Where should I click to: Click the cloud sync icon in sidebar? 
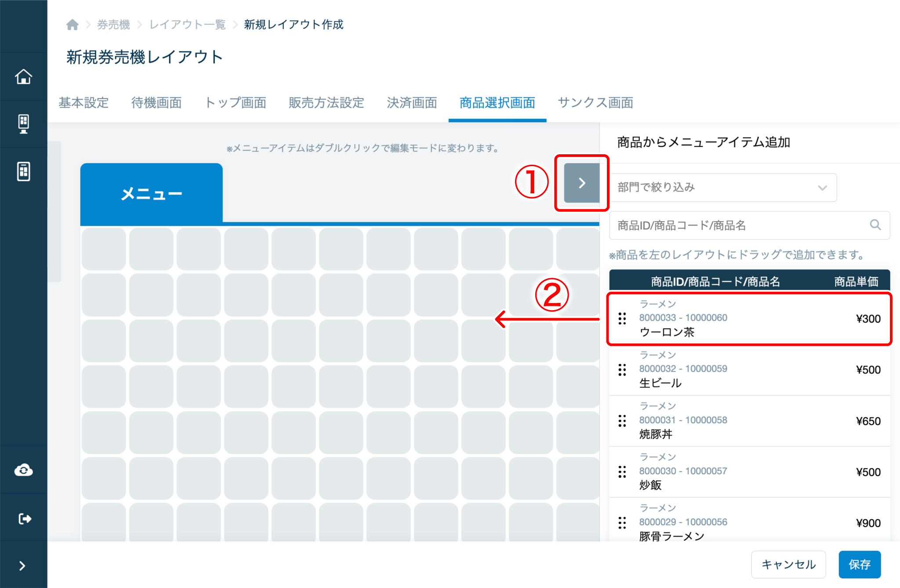[x=23, y=470]
